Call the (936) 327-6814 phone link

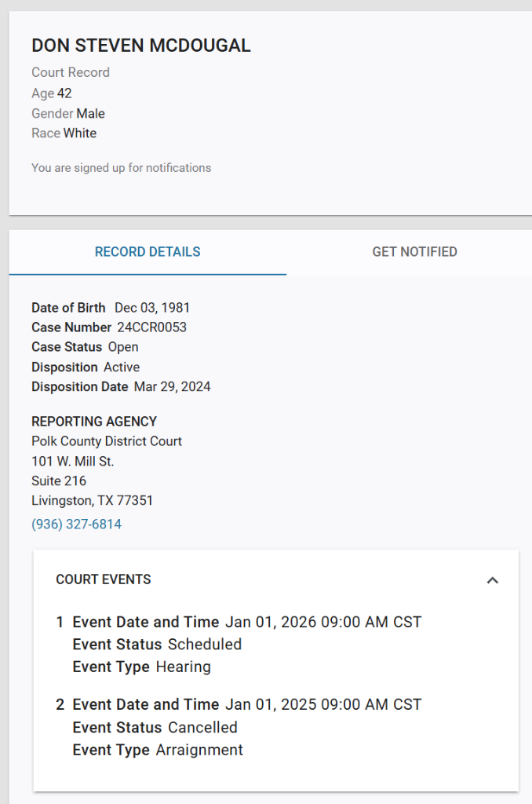point(76,524)
